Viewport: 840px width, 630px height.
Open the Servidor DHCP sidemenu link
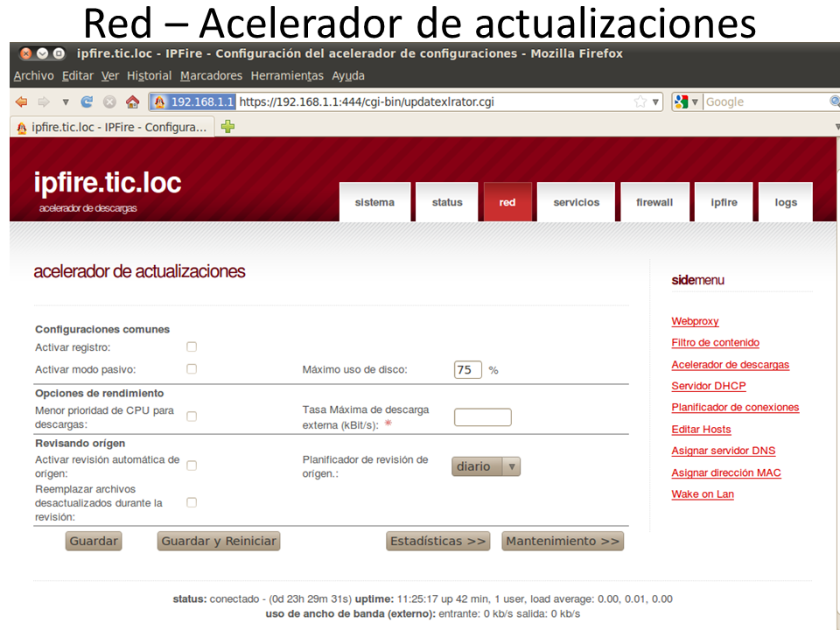pyautogui.click(x=708, y=386)
